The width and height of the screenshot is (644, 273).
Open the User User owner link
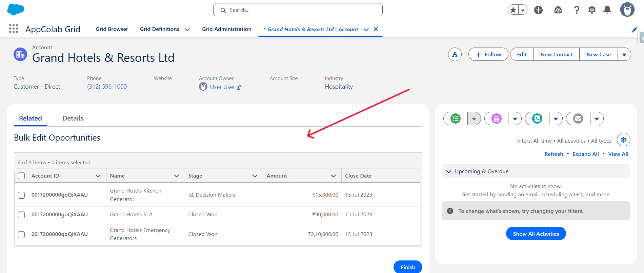222,87
